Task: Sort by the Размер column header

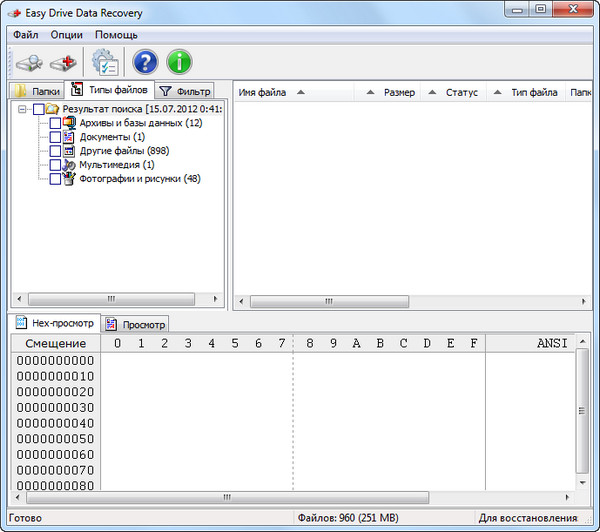Action: (398, 92)
